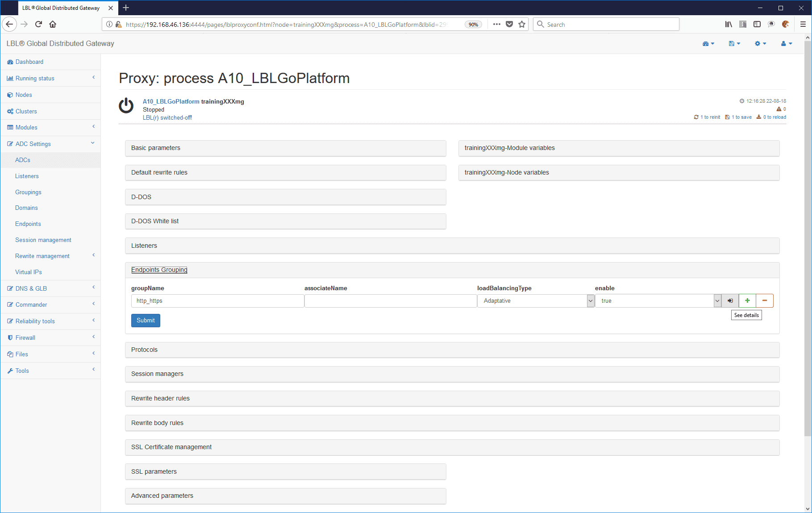The height and width of the screenshot is (513, 812).
Task: Expand Tools in the sidebar
Action: click(50, 371)
